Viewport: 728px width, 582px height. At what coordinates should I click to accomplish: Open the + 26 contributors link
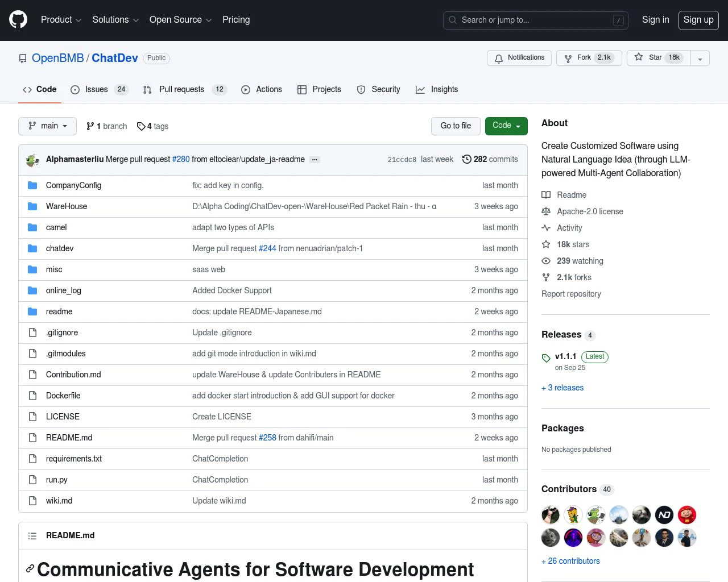click(x=570, y=561)
